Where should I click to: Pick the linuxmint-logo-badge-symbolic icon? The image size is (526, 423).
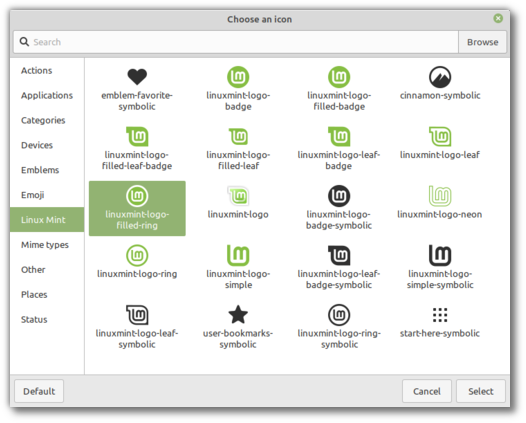point(339,196)
